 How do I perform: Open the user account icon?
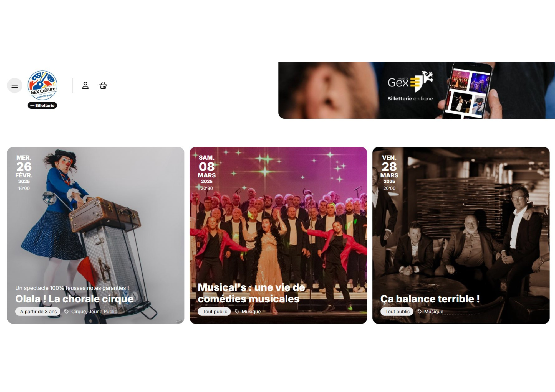85,85
